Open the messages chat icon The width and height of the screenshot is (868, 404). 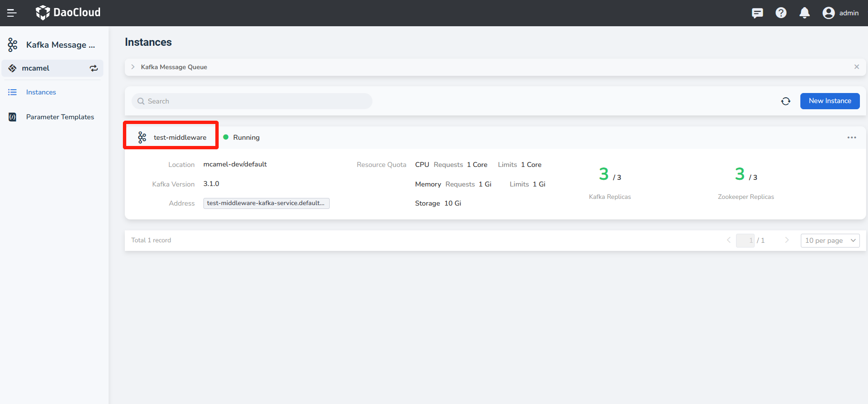[x=757, y=13]
